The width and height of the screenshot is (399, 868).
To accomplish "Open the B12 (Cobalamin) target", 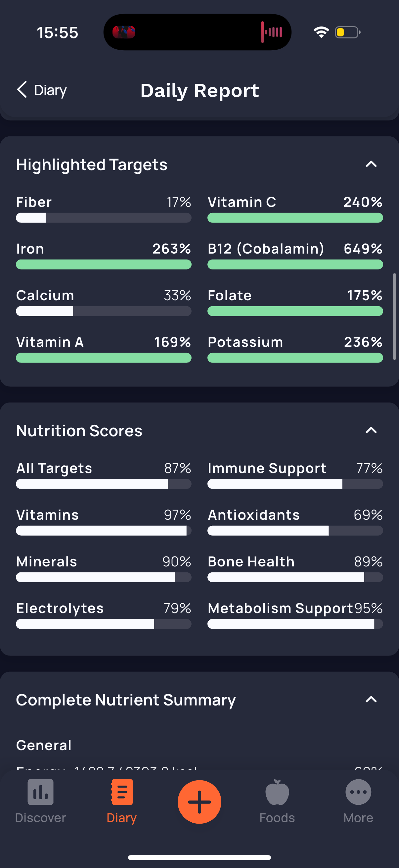I will click(295, 256).
